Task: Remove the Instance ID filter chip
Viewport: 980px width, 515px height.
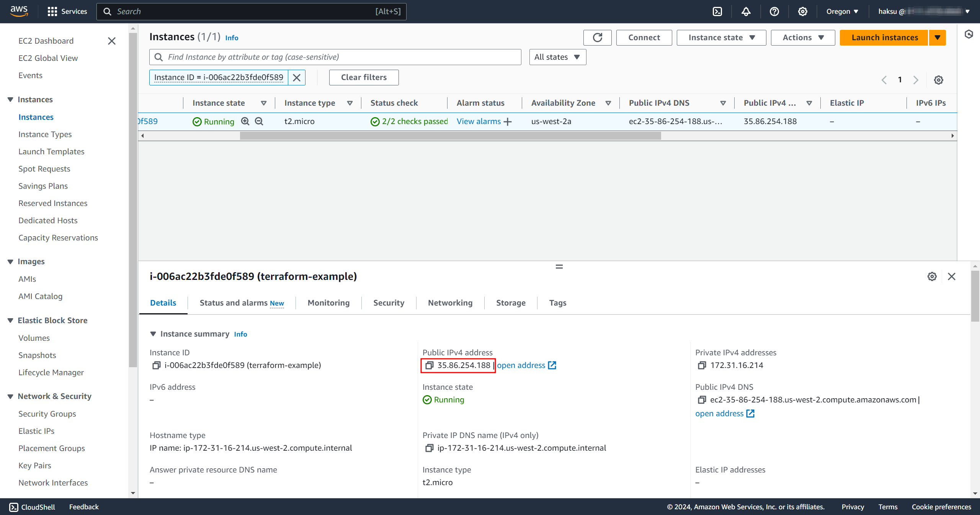Action: click(297, 77)
